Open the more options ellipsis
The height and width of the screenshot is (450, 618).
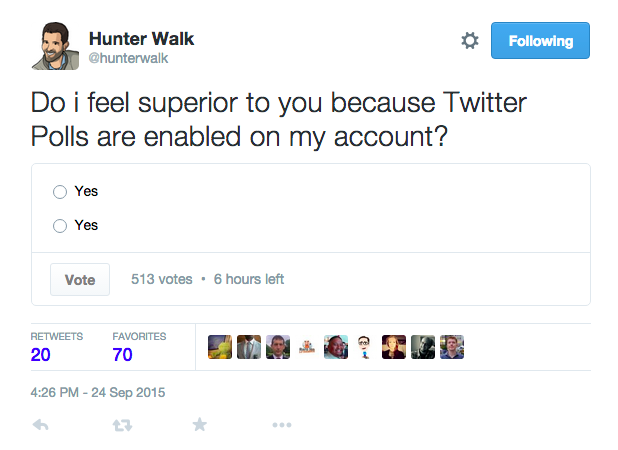281,425
